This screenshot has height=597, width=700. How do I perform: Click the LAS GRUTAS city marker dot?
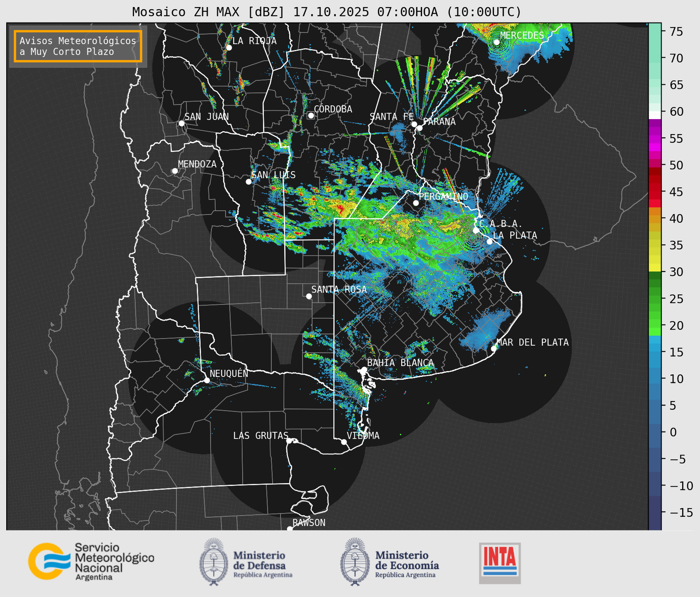pyautogui.click(x=289, y=441)
